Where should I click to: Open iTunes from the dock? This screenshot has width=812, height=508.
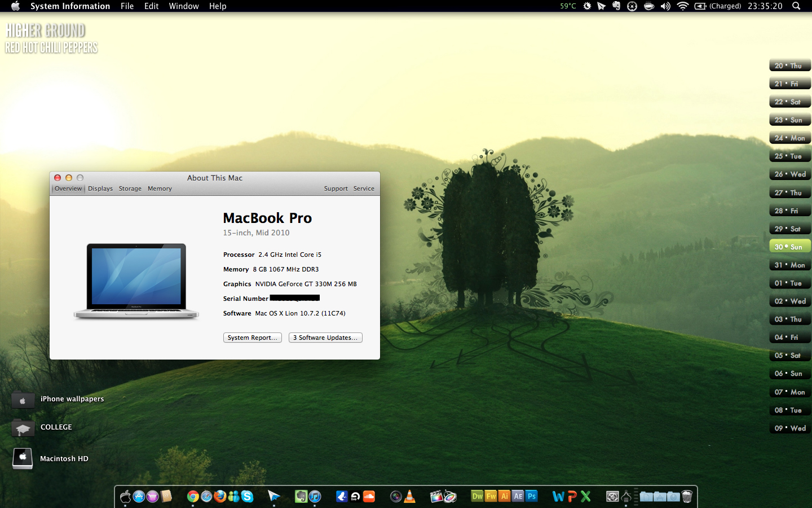[x=315, y=496]
